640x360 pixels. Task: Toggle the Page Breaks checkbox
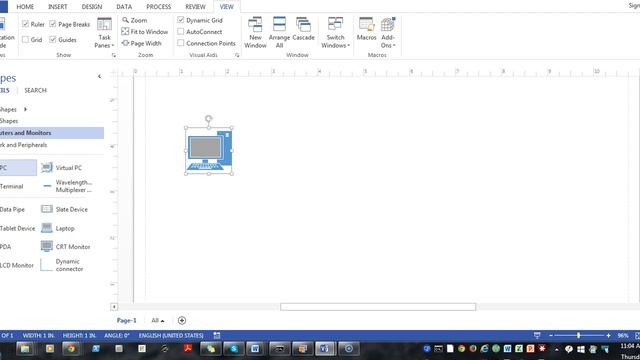tap(53, 24)
